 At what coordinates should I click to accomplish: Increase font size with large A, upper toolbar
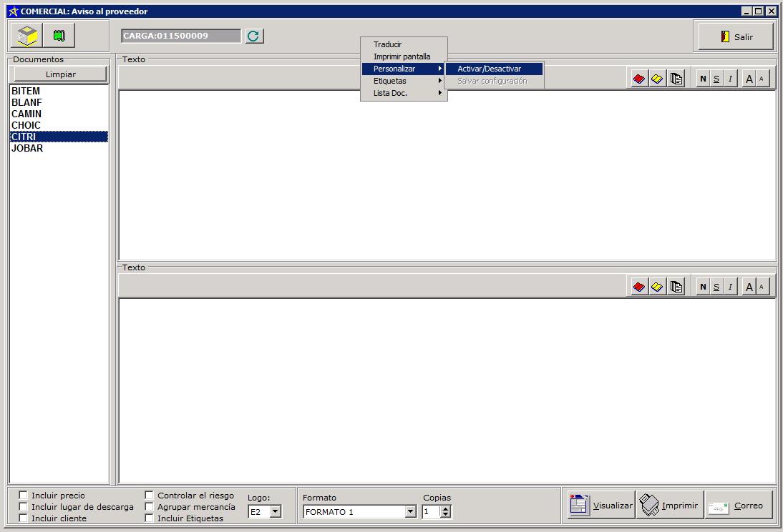pos(749,79)
